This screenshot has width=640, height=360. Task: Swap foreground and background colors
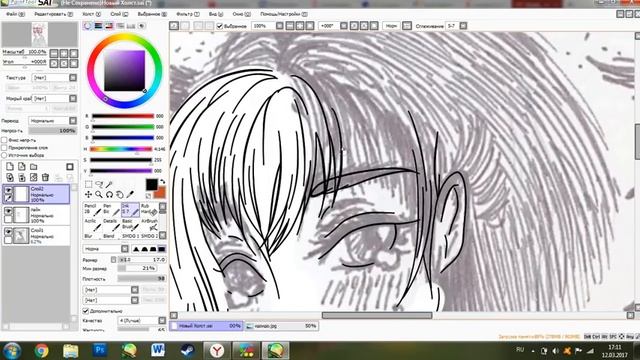[162, 182]
